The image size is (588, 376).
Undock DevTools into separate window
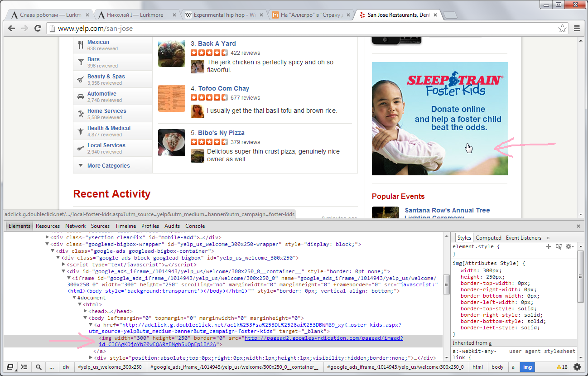[10, 367]
